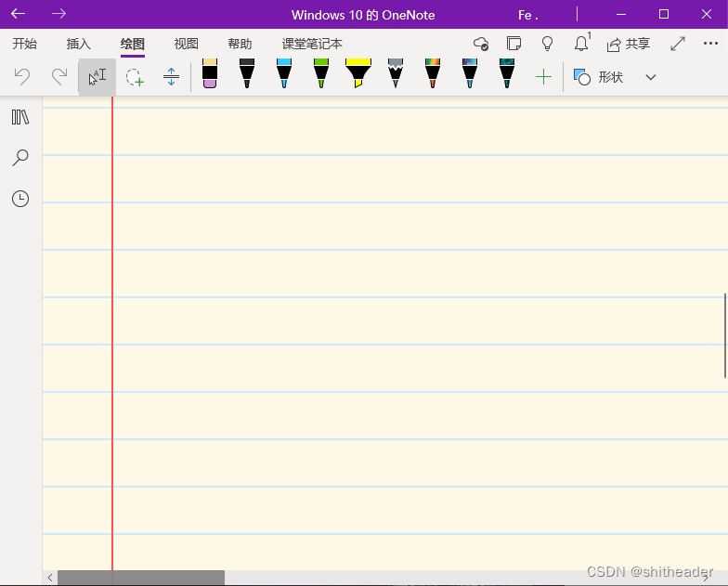This screenshot has width=728, height=586.
Task: Enter full screen mode via diagonal arrows
Action: 678,44
